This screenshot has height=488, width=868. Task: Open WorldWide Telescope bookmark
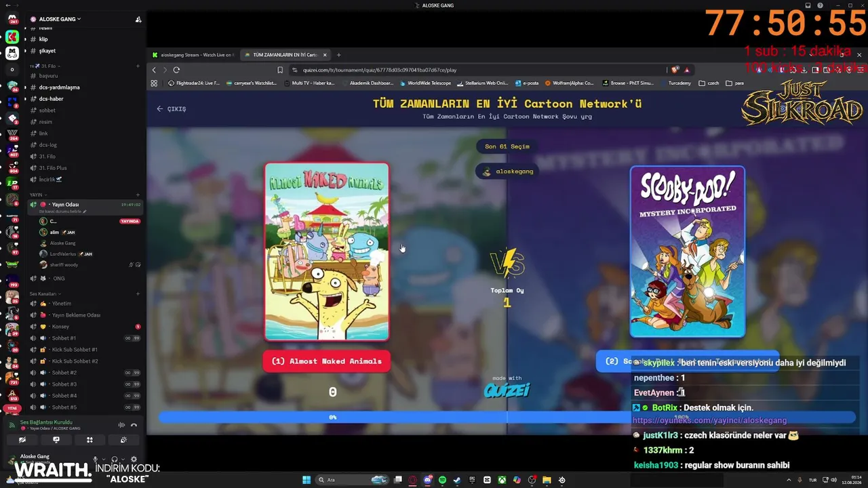[425, 83]
